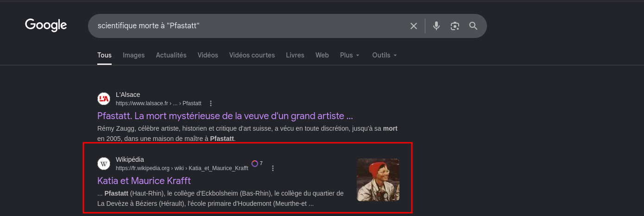
Task: Expand the Outils dropdown
Action: click(385, 55)
